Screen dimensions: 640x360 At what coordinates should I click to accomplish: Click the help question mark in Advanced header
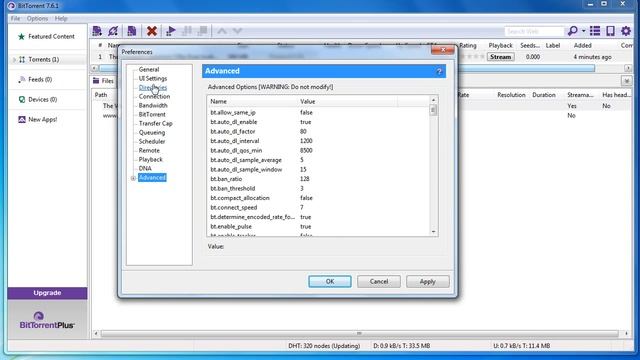click(x=439, y=71)
